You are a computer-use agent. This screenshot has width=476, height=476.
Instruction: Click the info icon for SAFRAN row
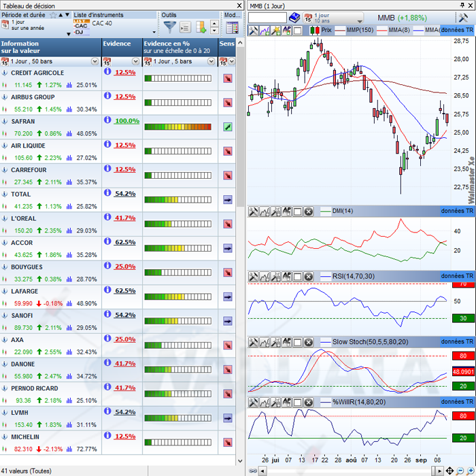(107, 120)
